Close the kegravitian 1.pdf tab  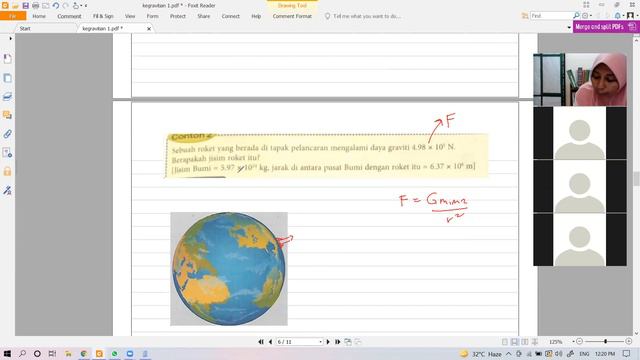pyautogui.click(x=149, y=29)
